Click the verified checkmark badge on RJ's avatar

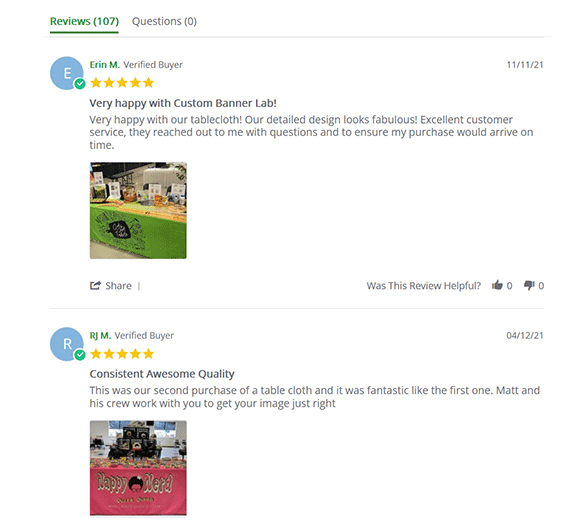coord(80,355)
